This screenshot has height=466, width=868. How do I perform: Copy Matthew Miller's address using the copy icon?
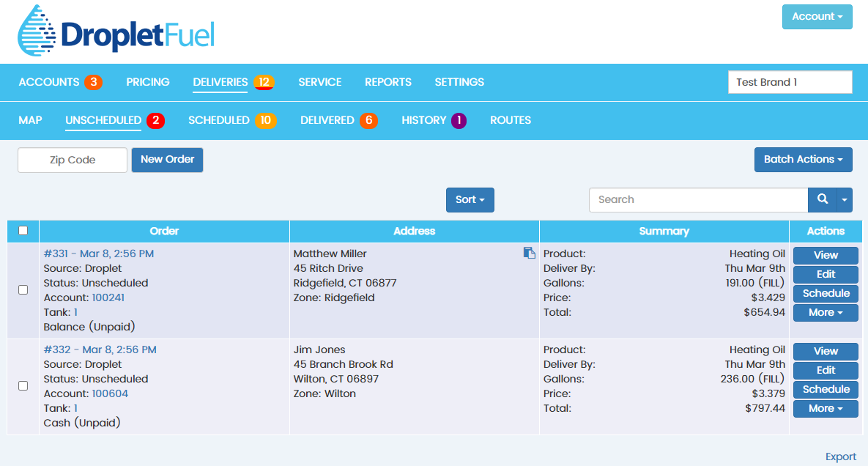point(530,252)
